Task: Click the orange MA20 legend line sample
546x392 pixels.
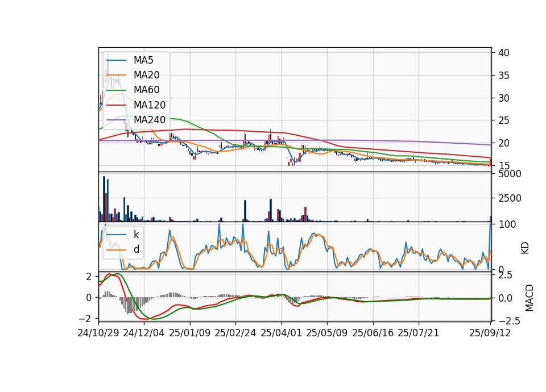Action: click(116, 75)
